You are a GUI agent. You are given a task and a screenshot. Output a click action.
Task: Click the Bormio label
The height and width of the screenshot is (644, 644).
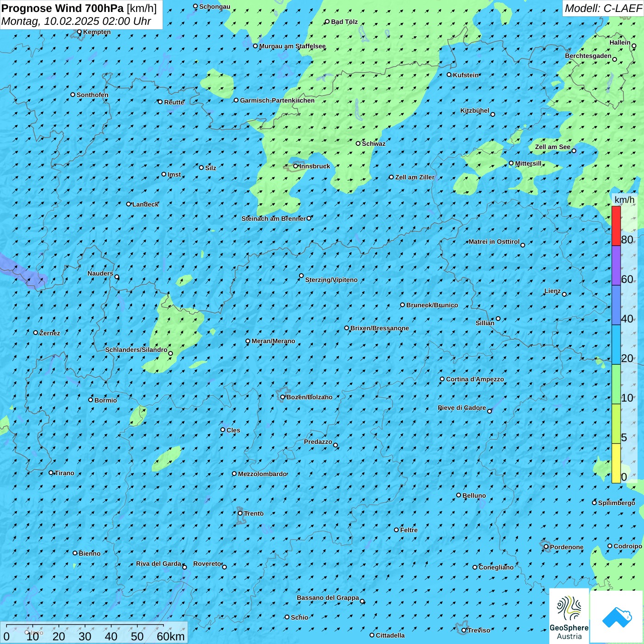pyautogui.click(x=105, y=400)
